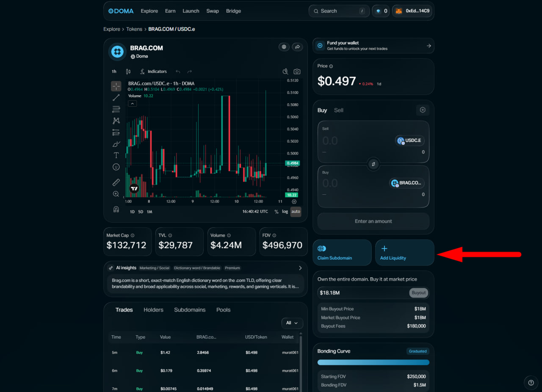Click the Add Liquidity button
Screen dimensions: 542x392
coord(404,253)
